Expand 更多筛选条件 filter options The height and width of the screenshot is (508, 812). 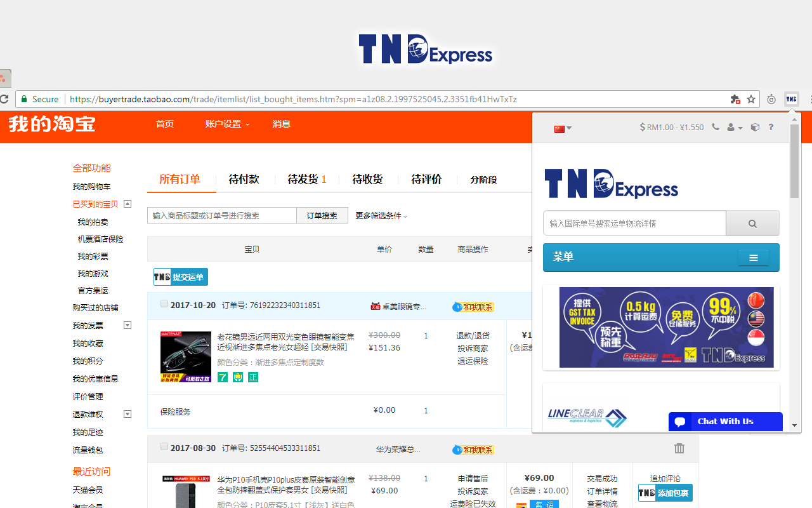pyautogui.click(x=381, y=216)
